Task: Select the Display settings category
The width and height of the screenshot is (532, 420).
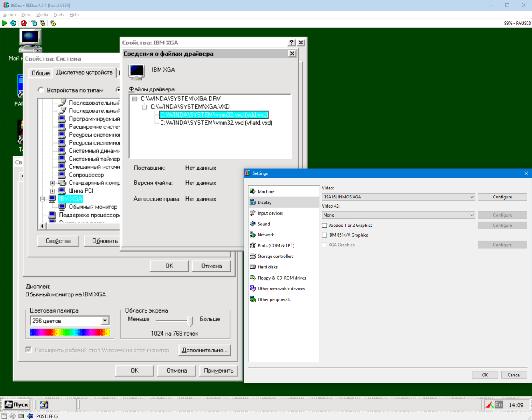Action: tap(284, 202)
